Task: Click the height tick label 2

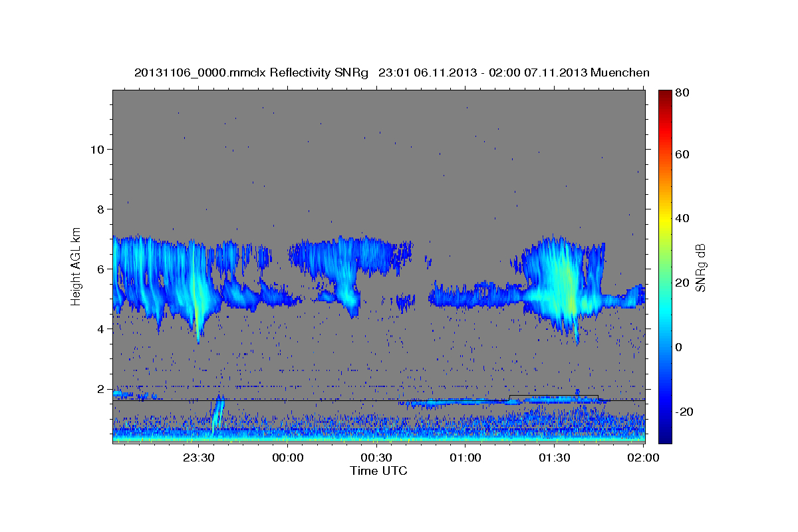Action: coord(101,388)
